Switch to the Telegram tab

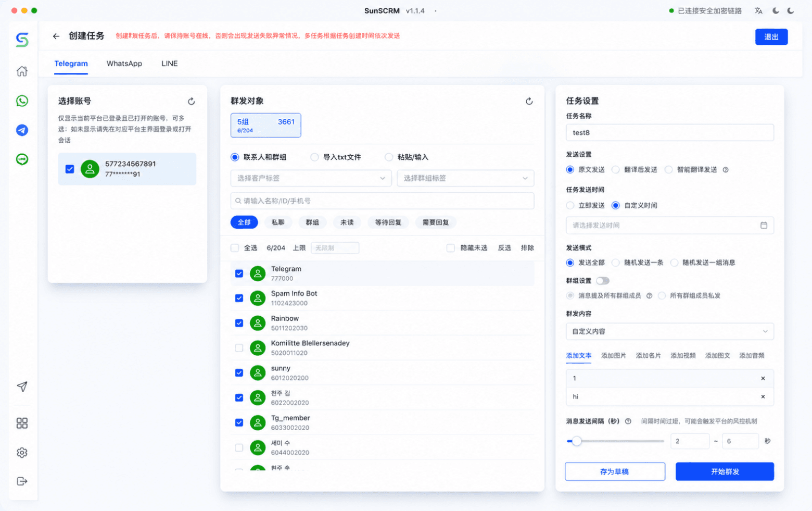[71, 64]
